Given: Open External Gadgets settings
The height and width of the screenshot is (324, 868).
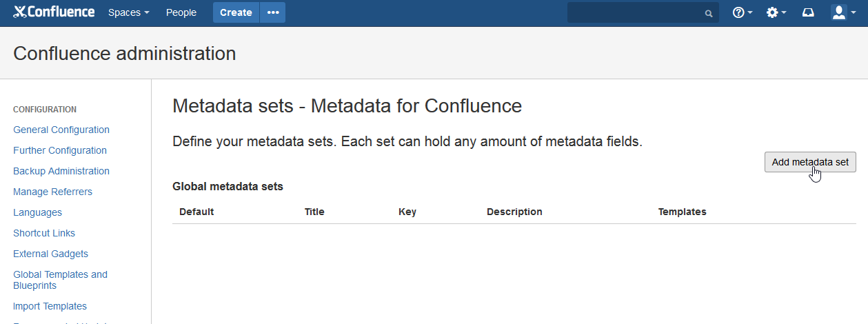Looking at the screenshot, I should click(x=50, y=254).
